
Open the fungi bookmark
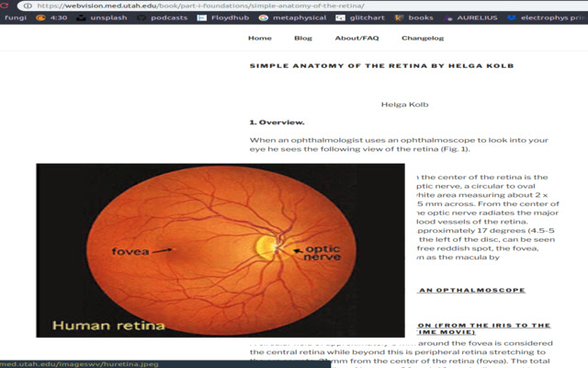(x=16, y=17)
